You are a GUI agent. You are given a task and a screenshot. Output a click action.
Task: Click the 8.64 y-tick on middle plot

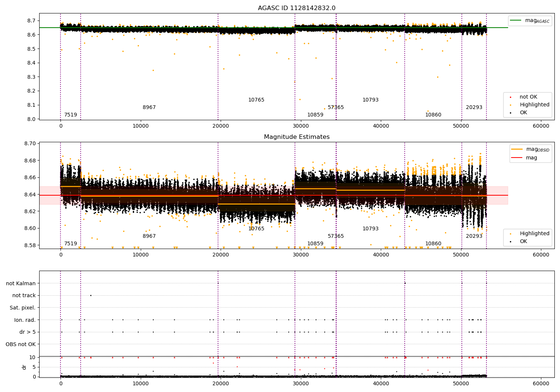[x=30, y=195]
